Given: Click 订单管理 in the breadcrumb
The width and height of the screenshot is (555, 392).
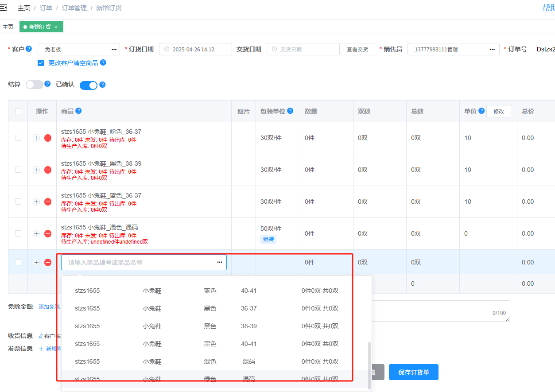Looking at the screenshot, I should (74, 8).
